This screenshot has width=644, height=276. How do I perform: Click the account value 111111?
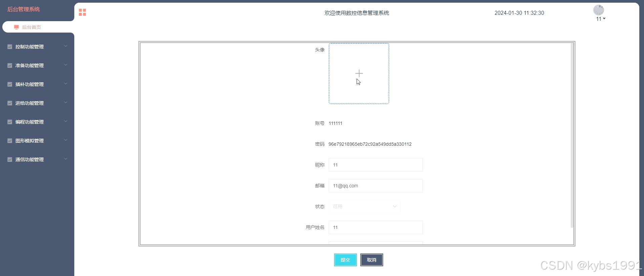tap(335, 123)
